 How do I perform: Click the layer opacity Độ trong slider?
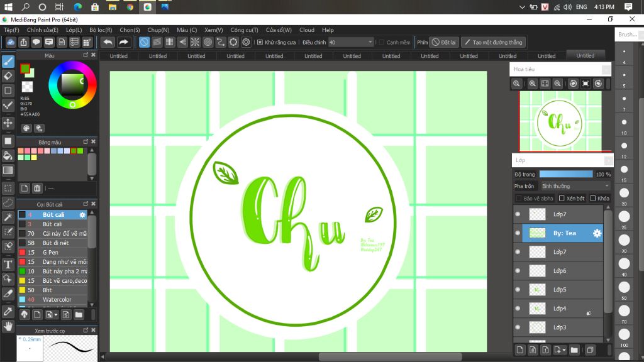tap(566, 175)
